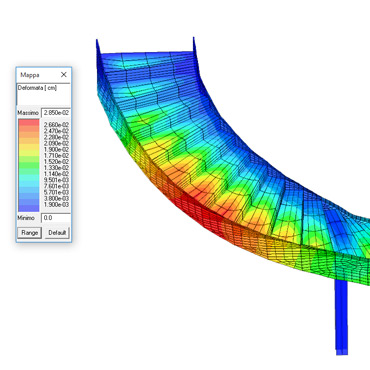Close the Mappa legend window
Image resolution: width=370 pixels, height=370 pixels.
[x=64, y=75]
